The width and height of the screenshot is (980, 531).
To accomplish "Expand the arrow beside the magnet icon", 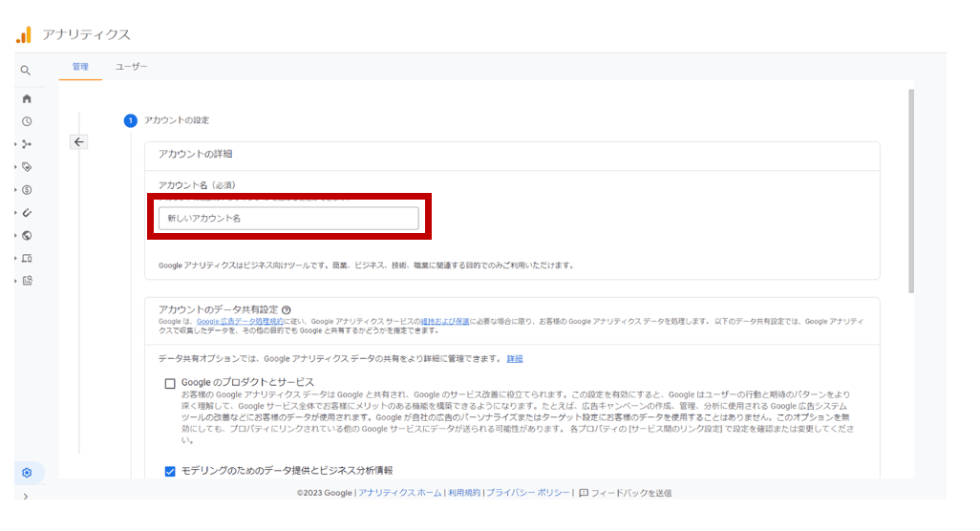I will click(x=15, y=212).
